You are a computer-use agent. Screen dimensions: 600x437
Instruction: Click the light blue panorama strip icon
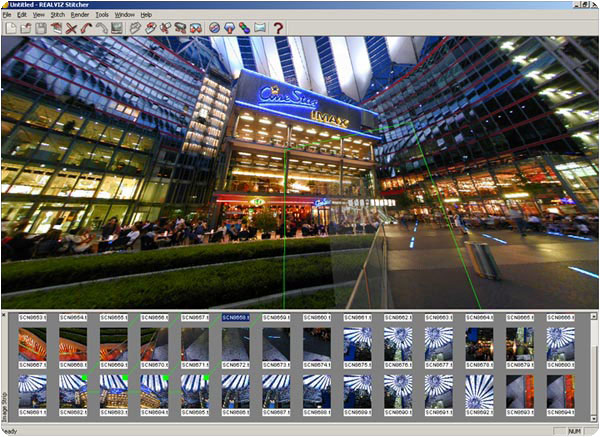[260, 28]
